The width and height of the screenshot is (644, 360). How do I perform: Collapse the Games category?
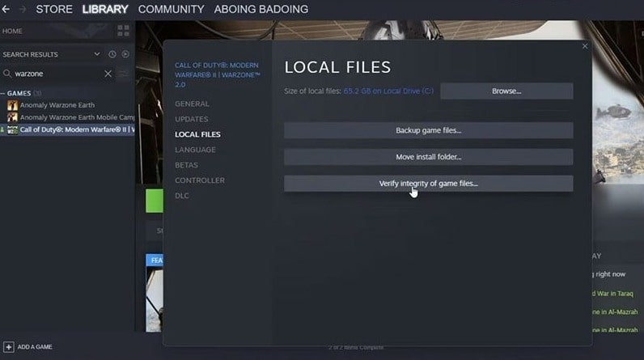coord(3,93)
